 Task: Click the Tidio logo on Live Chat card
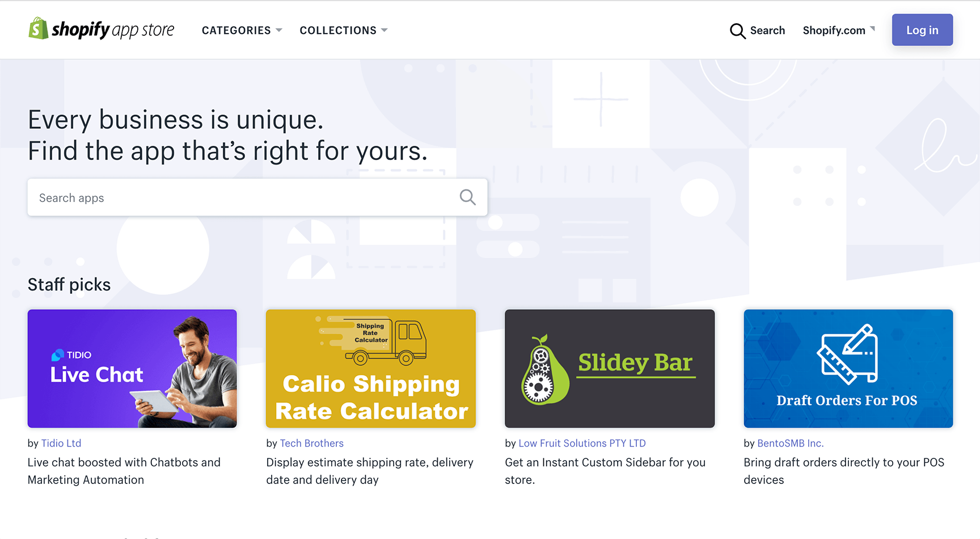coord(58,355)
